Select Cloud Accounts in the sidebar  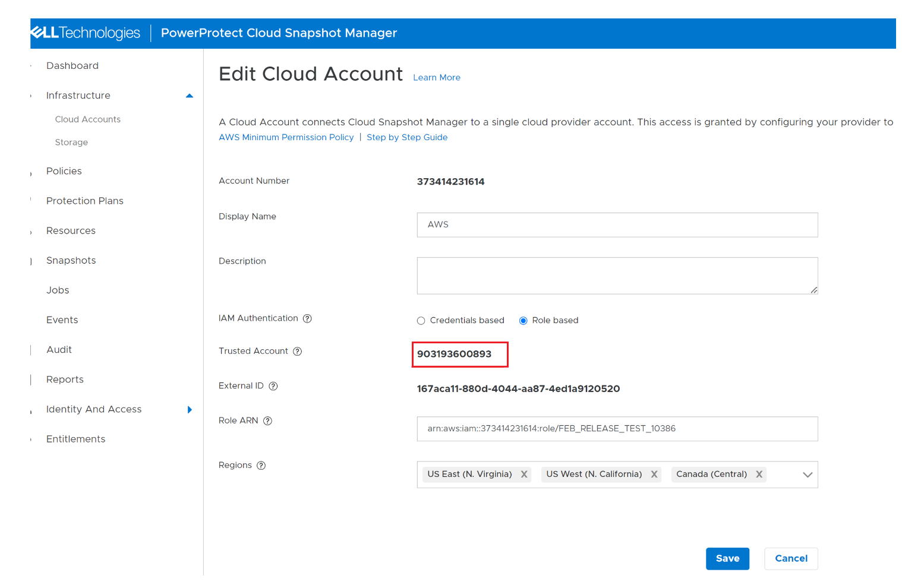pos(87,119)
